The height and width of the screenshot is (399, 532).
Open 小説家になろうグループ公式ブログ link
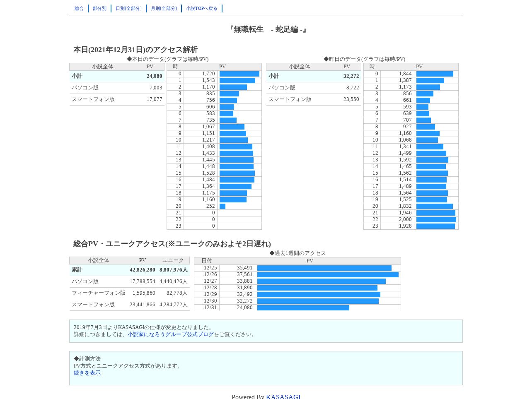pyautogui.click(x=171, y=334)
